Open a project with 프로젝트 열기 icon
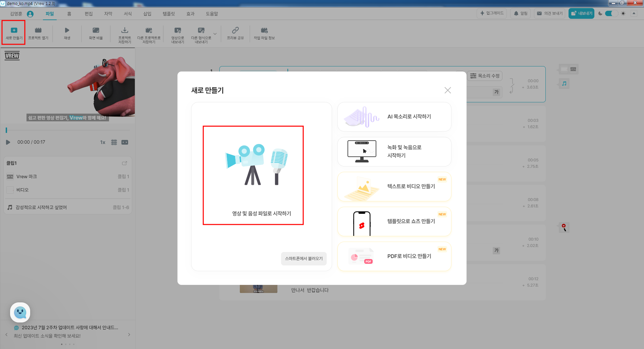The width and height of the screenshot is (644, 349). point(38,33)
